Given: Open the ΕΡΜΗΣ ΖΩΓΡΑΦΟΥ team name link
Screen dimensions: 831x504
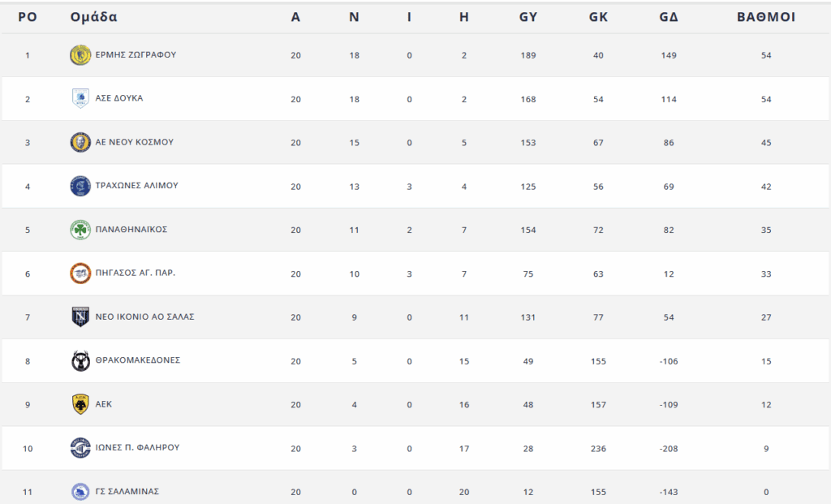Looking at the screenshot, I should [x=136, y=55].
